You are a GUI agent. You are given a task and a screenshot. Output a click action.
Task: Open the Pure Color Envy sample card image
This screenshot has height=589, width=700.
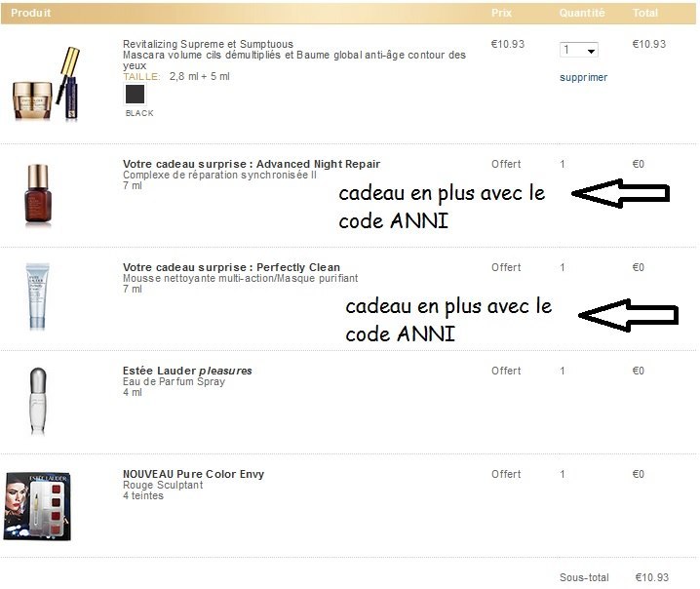[37, 506]
